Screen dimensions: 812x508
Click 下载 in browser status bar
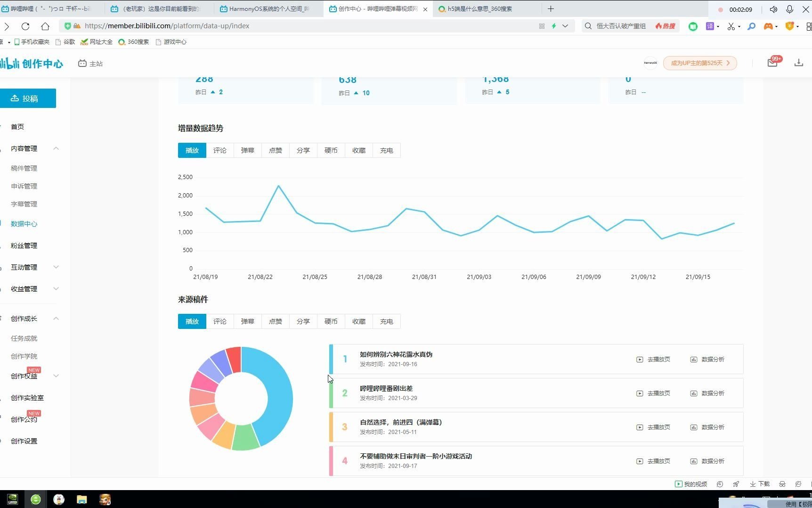[x=760, y=484]
